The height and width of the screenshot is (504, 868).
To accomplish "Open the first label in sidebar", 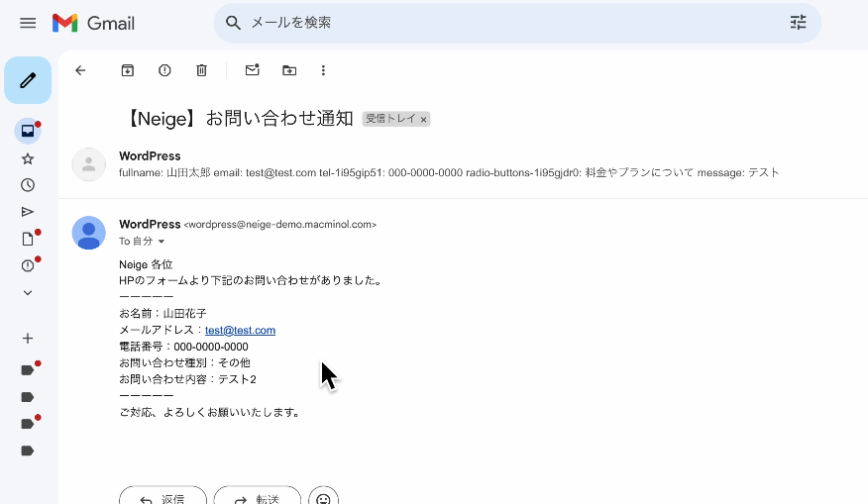I will tap(28, 370).
